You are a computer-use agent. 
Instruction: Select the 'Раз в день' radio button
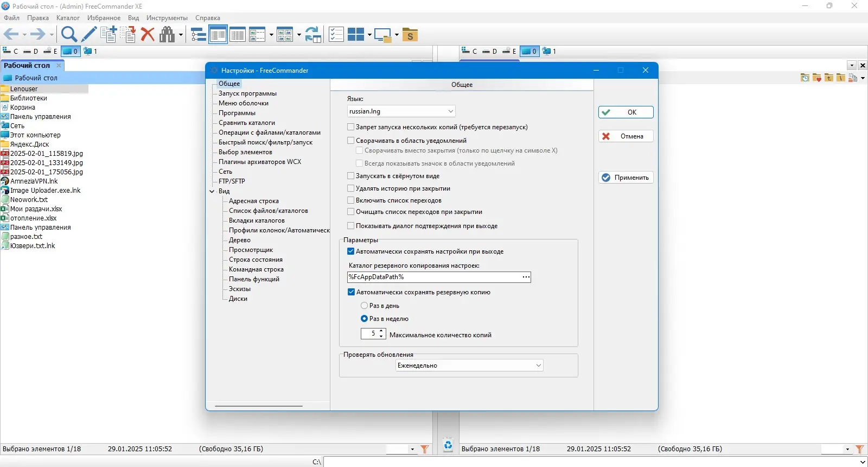[364, 306]
